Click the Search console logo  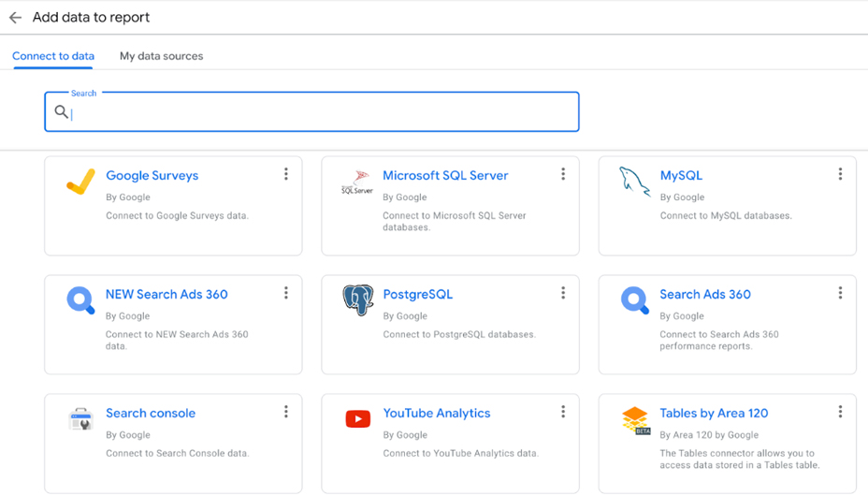point(80,419)
